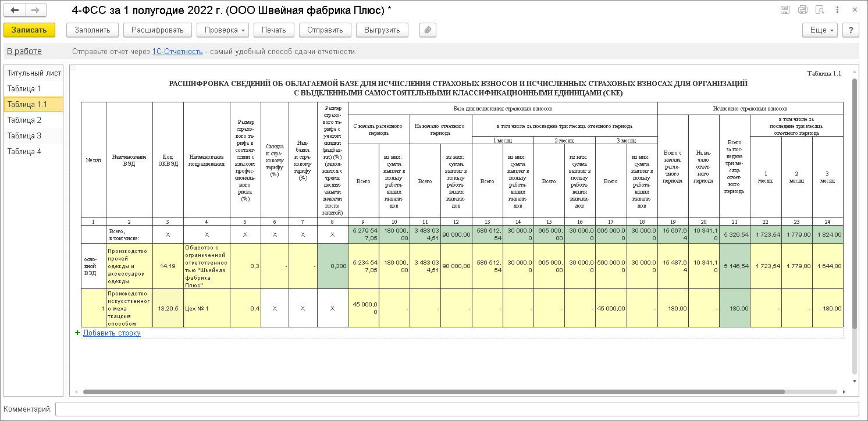
Task: Switch to Таблица 2 section
Action: (x=34, y=120)
